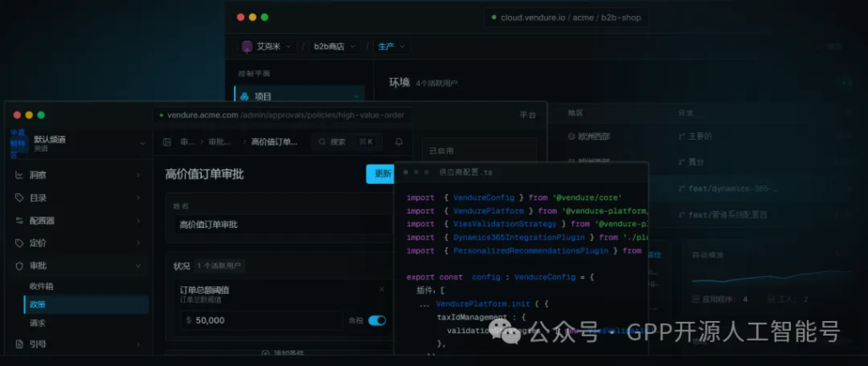Click the 更新 button
This screenshot has width=868, height=366.
pyautogui.click(x=380, y=174)
